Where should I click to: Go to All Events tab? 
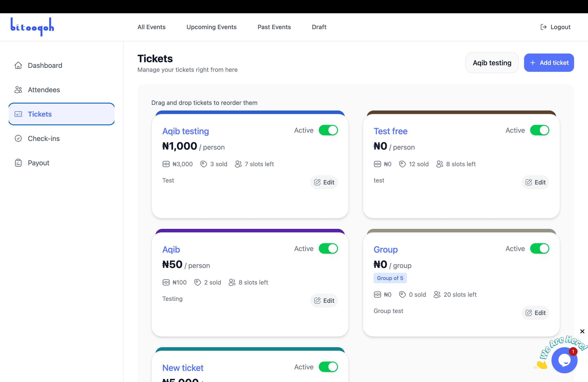[151, 27]
